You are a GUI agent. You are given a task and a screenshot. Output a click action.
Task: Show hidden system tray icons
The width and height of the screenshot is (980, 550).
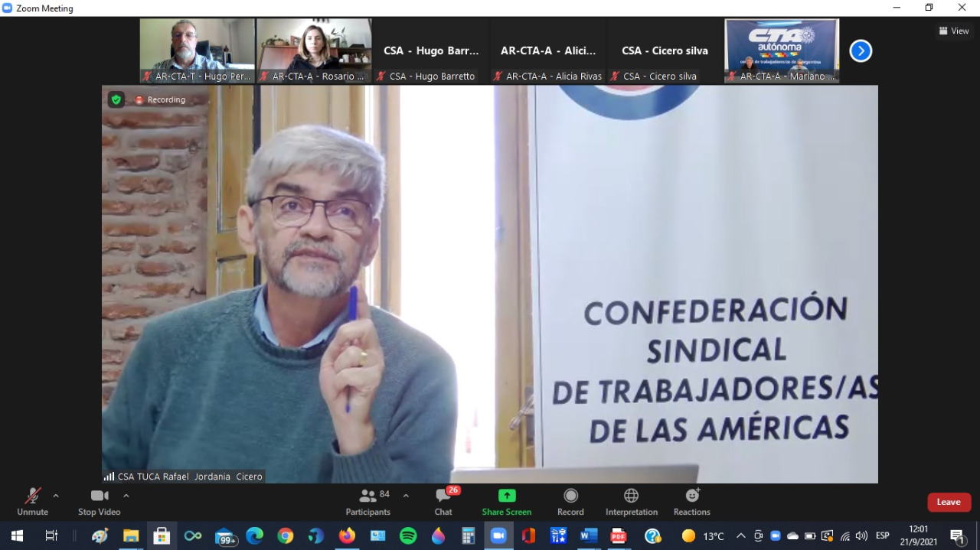coord(740,535)
